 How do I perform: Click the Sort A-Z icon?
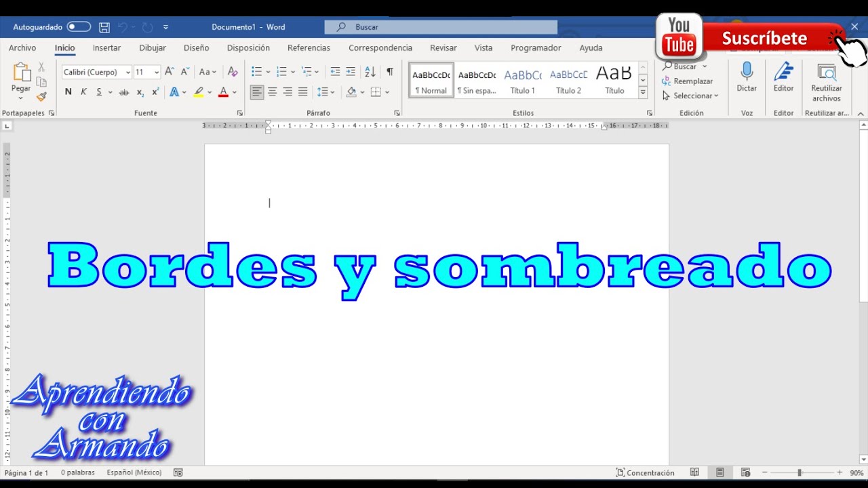(x=370, y=72)
